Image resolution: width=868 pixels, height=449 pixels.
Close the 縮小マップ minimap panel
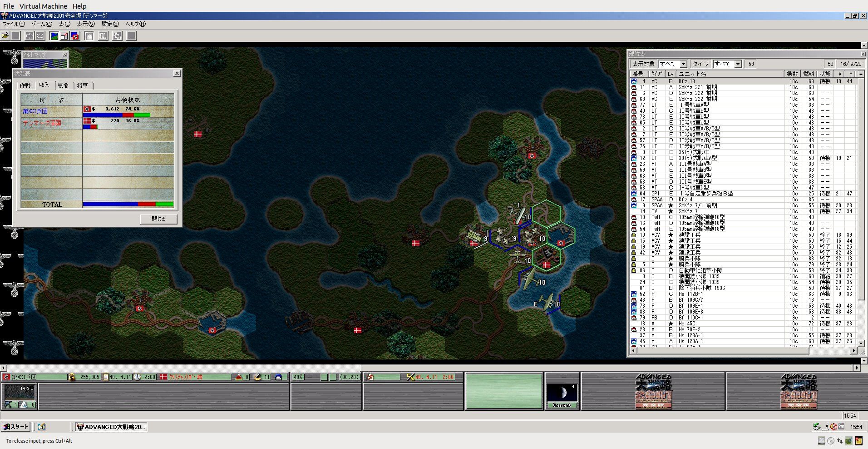pos(64,55)
